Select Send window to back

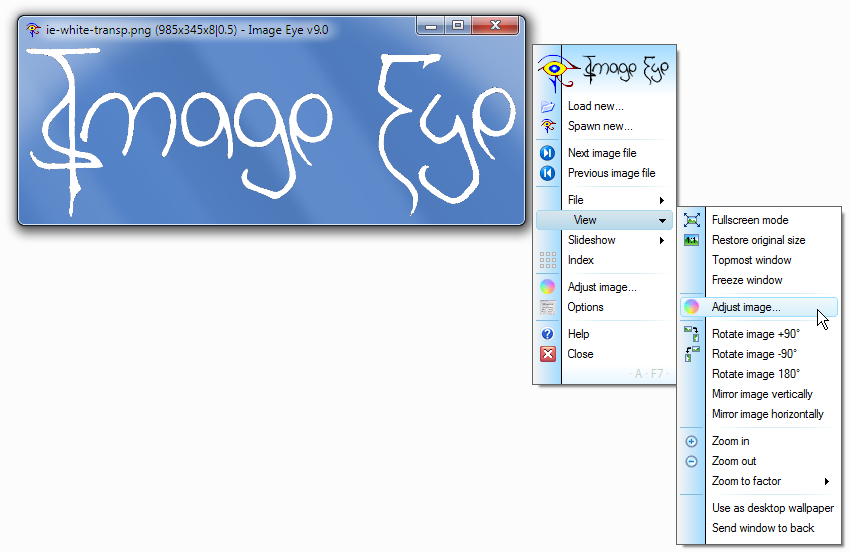pyautogui.click(x=763, y=528)
